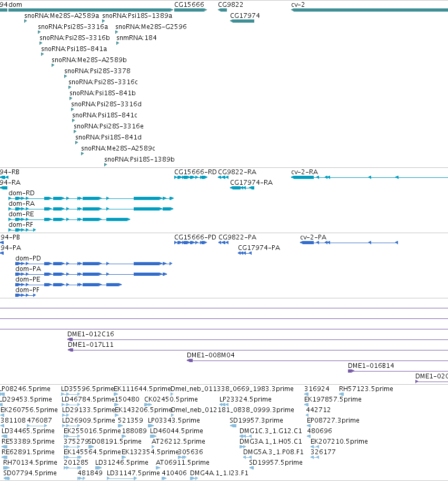This screenshot has width=448, height=481.
Task: Click snoRNA:Psi18S-841a label
Action: click(74, 49)
